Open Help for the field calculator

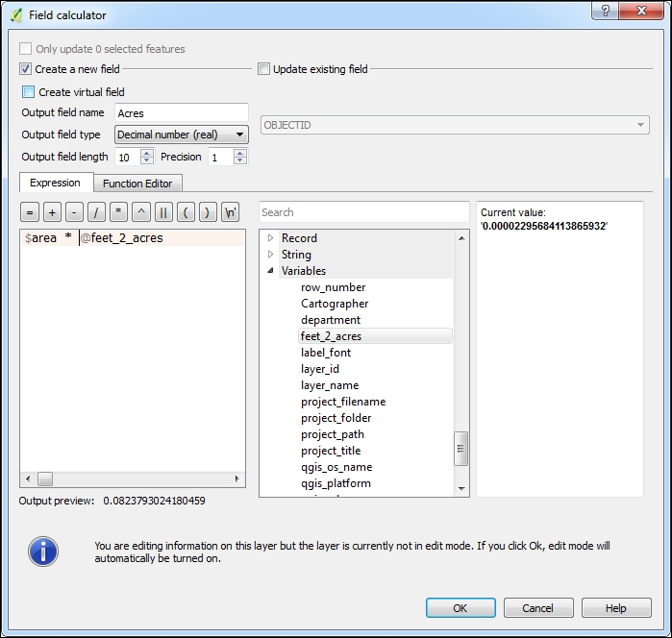(616, 608)
